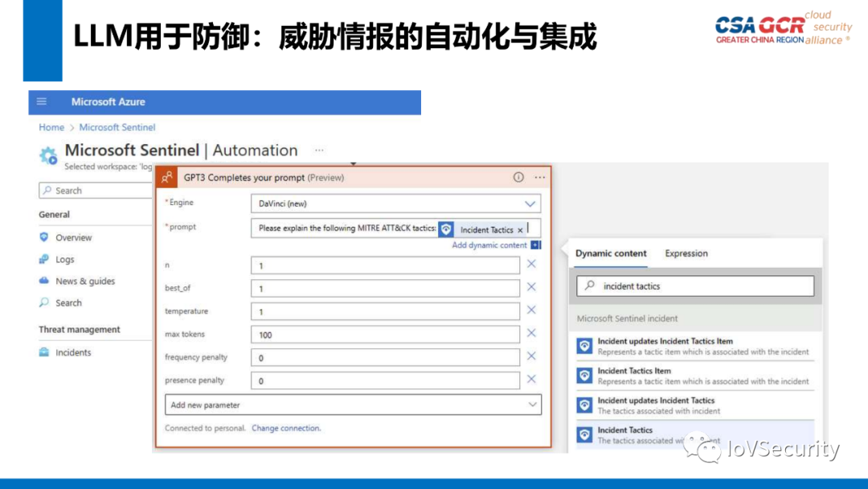
Task: Click the Microsoft Sentinel automation gear icon
Action: point(48,155)
